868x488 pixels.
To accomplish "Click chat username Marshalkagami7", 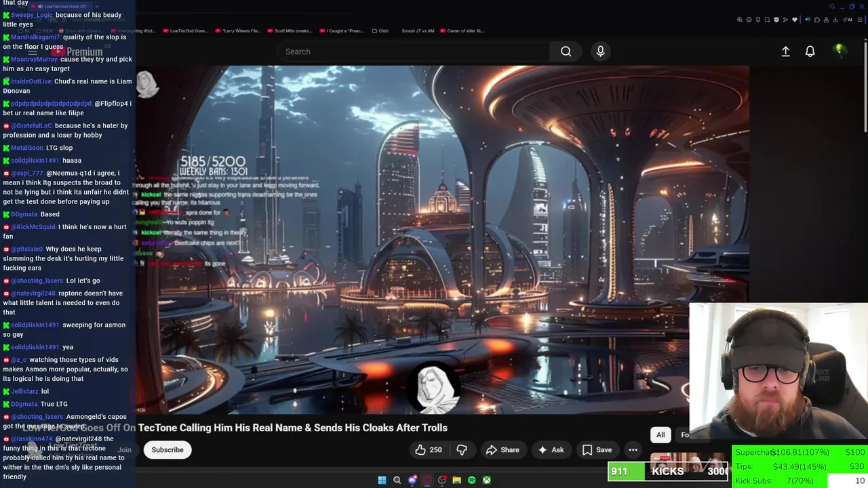I will pos(35,37).
